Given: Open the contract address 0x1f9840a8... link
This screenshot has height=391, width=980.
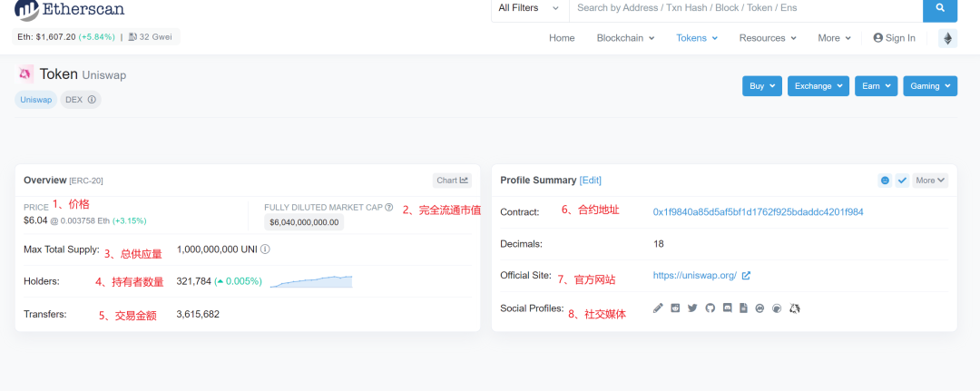Looking at the screenshot, I should tap(758, 212).
